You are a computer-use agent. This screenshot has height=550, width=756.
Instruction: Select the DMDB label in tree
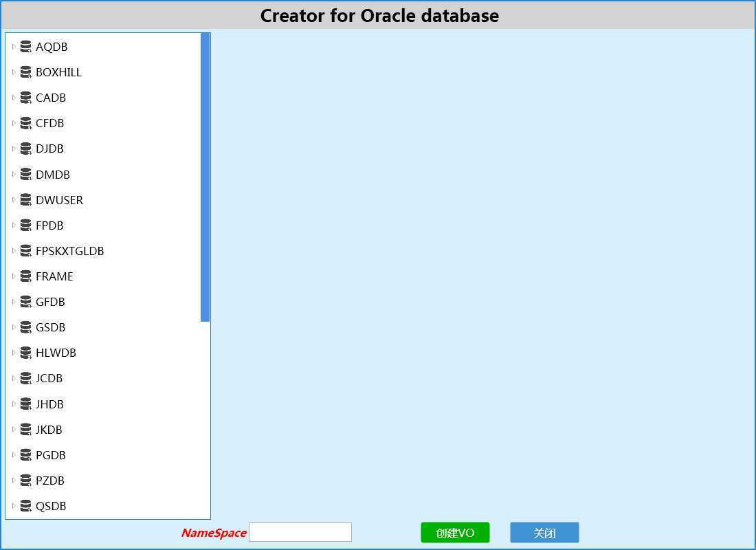tap(53, 175)
